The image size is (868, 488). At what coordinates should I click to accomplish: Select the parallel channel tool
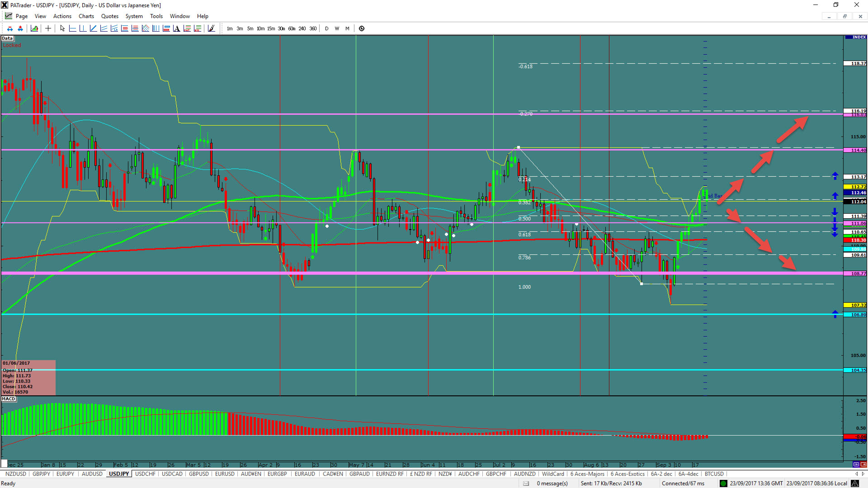pos(104,29)
